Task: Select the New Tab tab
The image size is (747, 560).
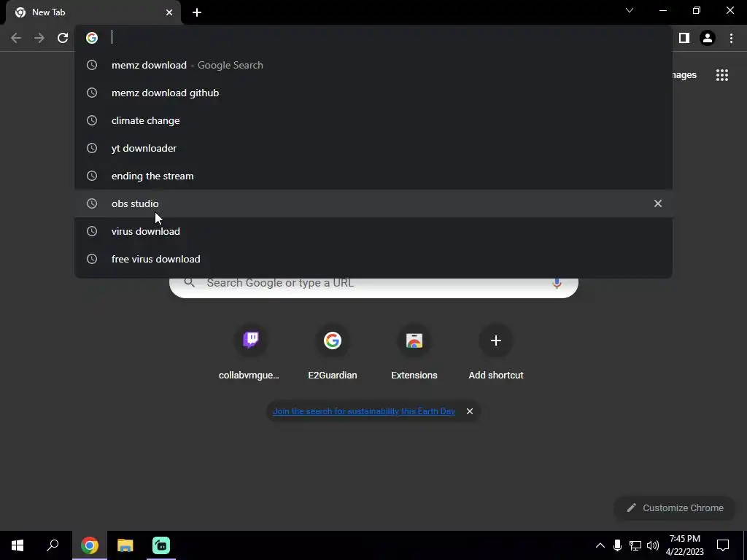Action: [x=93, y=12]
